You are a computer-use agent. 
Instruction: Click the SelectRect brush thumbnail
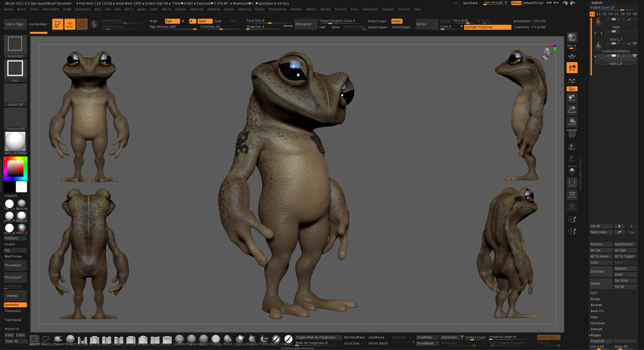[15, 44]
